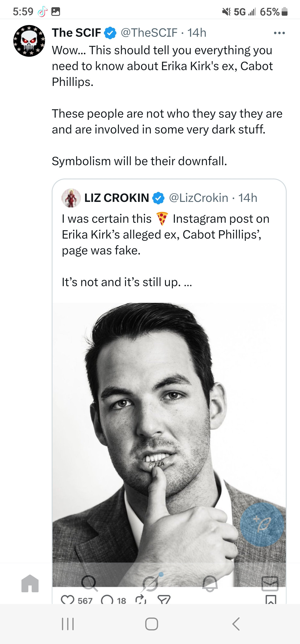The height and width of the screenshot is (644, 300).
Task: Visit the @TheSCIF handle link
Action: click(149, 33)
